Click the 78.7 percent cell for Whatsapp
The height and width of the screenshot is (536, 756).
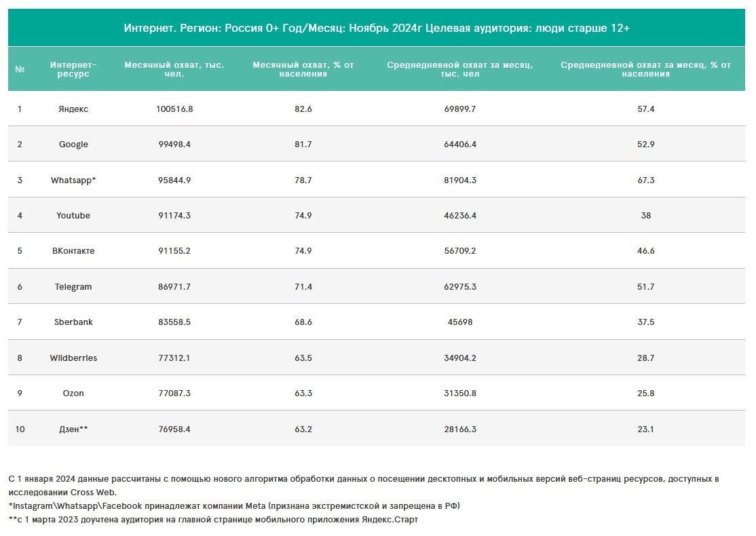point(303,180)
